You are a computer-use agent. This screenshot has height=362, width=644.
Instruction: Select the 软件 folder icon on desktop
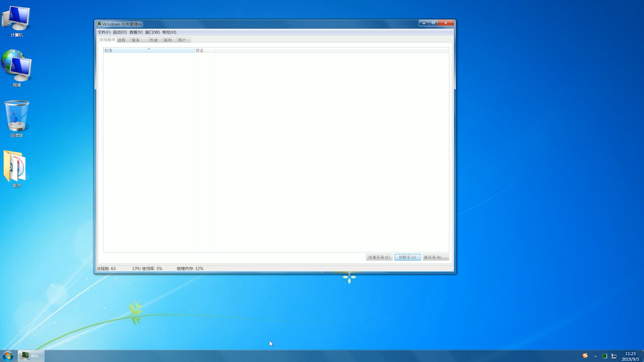tap(17, 169)
